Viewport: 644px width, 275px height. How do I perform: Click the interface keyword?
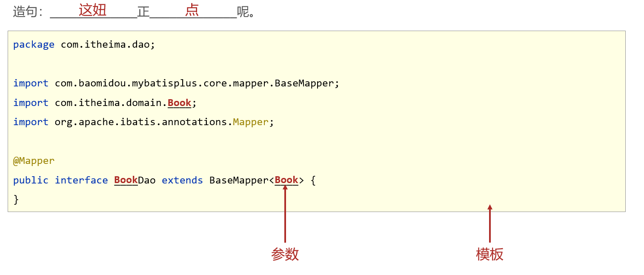tap(81, 180)
